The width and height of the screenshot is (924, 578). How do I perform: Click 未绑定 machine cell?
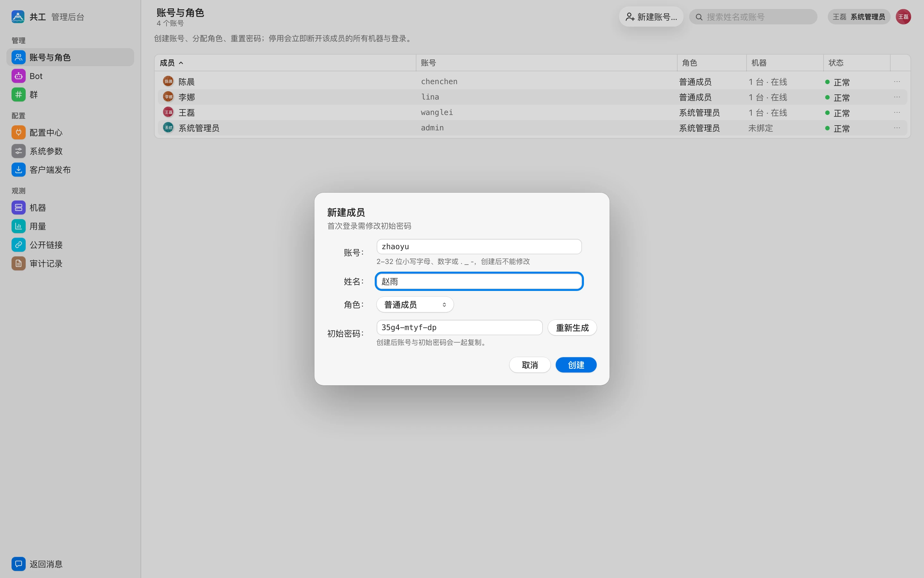point(760,128)
